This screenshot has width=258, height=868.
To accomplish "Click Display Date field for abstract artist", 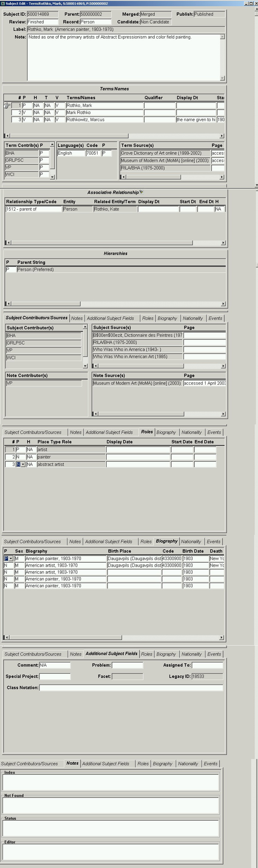I will pos(138,464).
